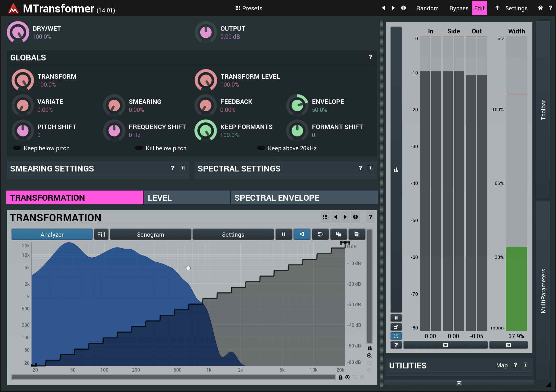
Task: Click the home icon in top bar
Action: pyautogui.click(x=540, y=8)
